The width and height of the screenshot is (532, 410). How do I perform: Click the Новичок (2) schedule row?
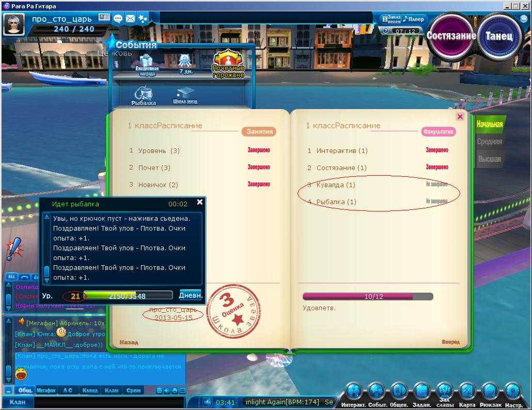(199, 185)
